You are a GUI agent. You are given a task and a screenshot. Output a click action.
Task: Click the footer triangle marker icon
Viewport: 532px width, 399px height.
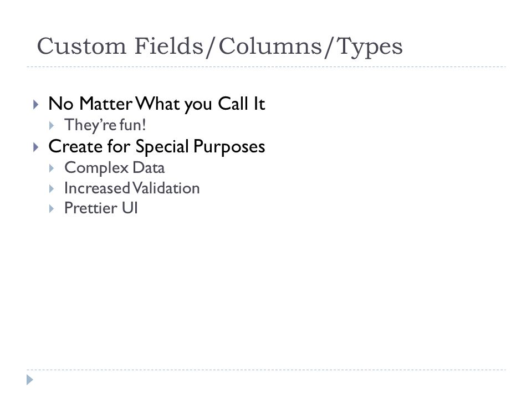[x=30, y=380]
